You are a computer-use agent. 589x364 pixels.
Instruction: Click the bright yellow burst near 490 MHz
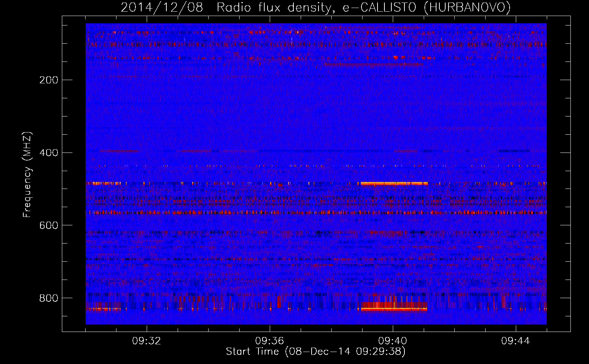click(394, 183)
